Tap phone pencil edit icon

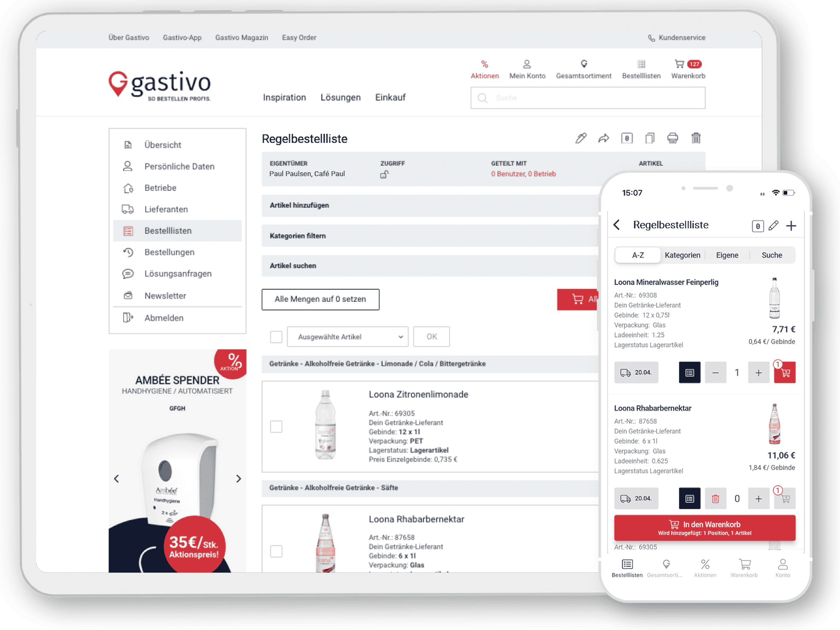[x=774, y=225]
